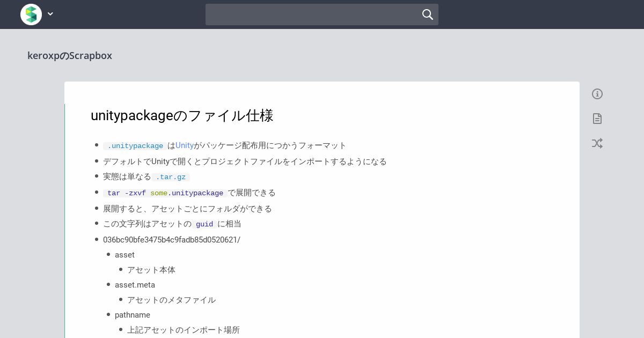Click the Scrapbox logo icon
The image size is (644, 338).
click(31, 14)
